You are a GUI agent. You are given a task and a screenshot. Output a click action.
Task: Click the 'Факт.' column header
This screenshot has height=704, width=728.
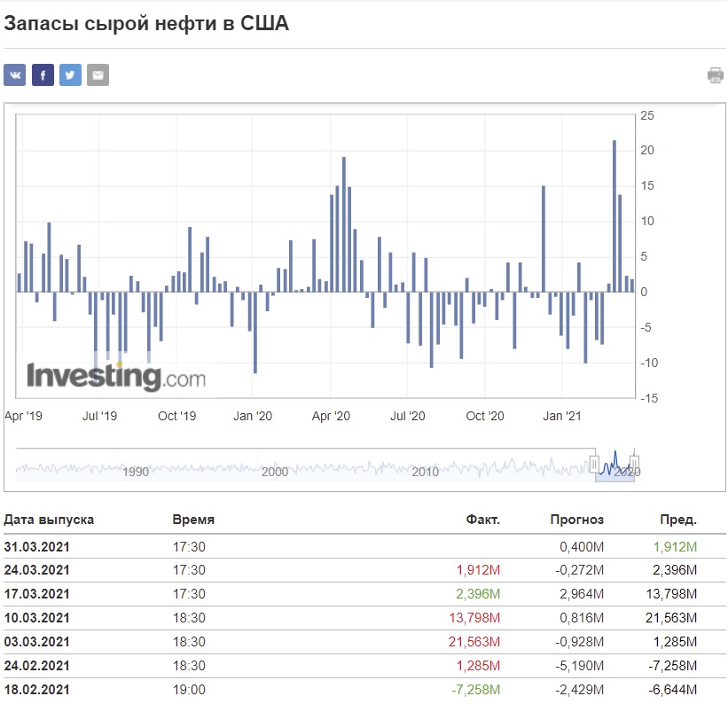click(482, 520)
